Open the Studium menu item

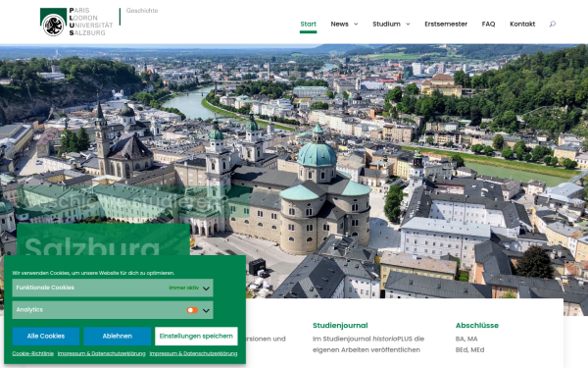click(386, 24)
